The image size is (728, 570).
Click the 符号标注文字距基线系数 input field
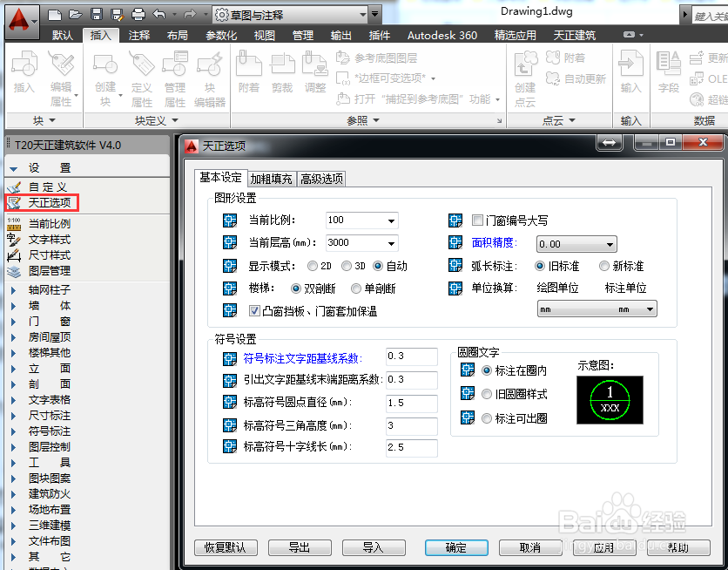[411, 356]
